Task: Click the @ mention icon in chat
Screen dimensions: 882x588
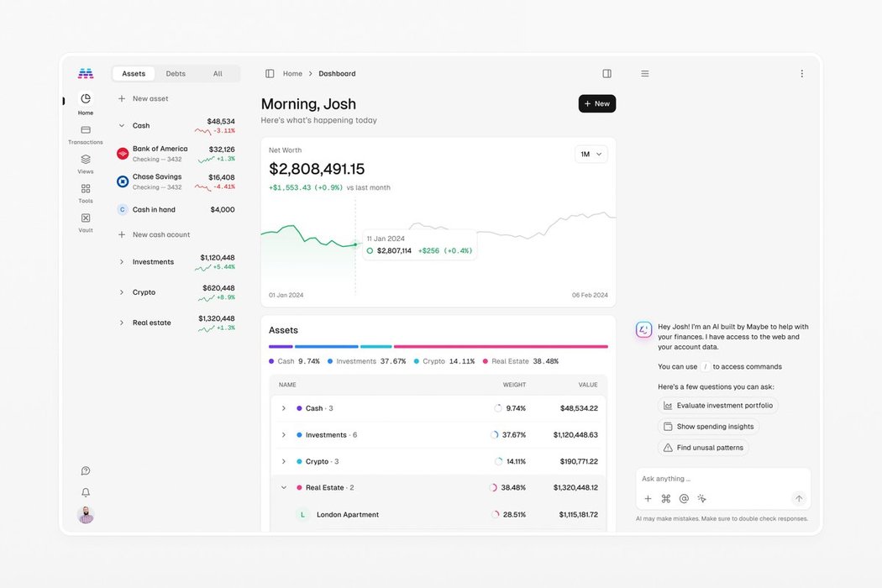Action: 684,498
